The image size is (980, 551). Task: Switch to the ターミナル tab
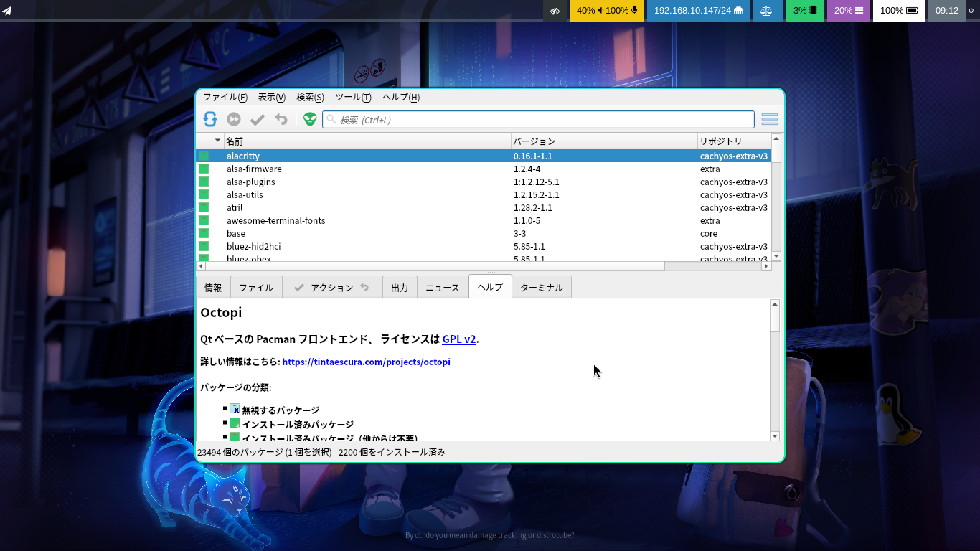pyautogui.click(x=541, y=287)
